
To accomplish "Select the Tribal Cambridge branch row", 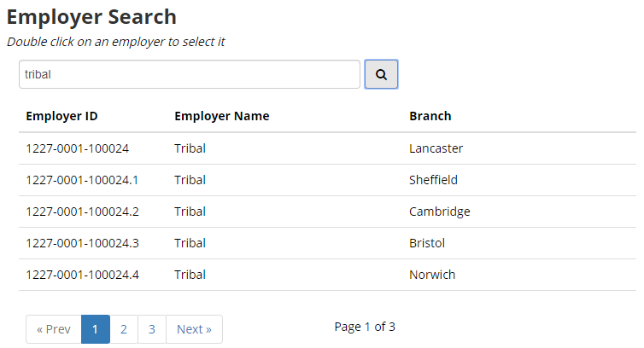I will [327, 212].
